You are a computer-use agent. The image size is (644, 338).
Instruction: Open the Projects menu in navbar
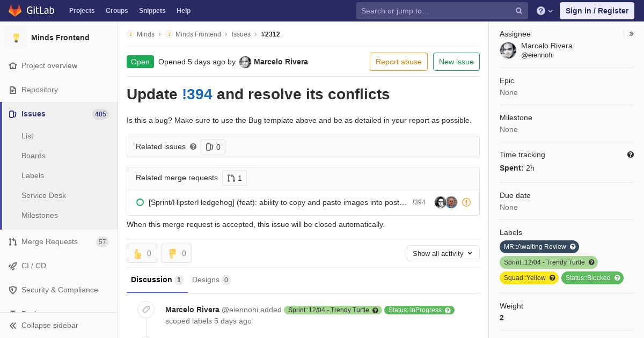82,11
